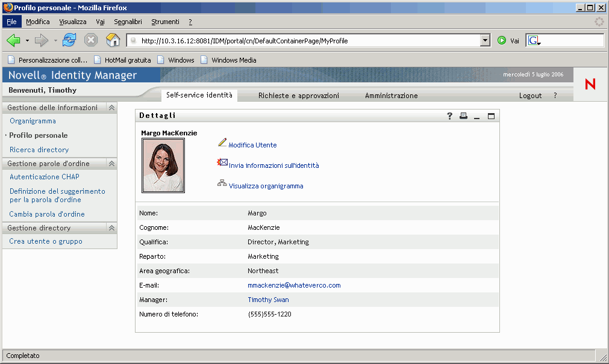This screenshot has width=609, height=364.
Task: Collapse the Gestione parole d'ordine section
Action: coord(111,164)
